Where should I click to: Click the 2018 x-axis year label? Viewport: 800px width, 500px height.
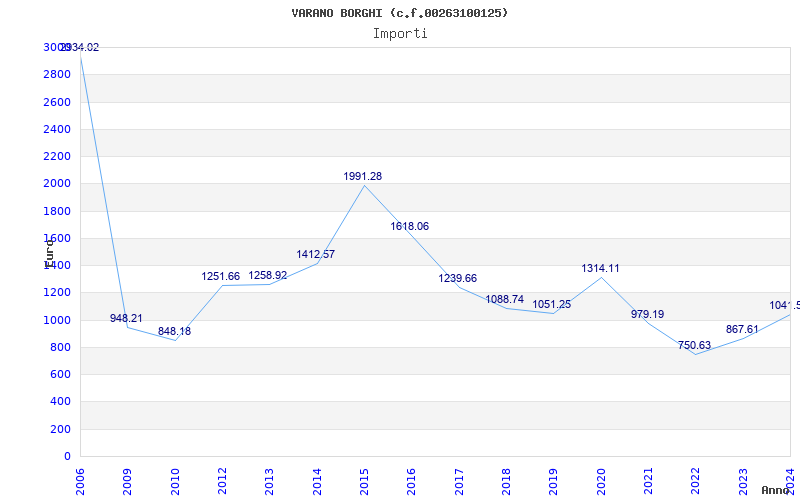506,482
